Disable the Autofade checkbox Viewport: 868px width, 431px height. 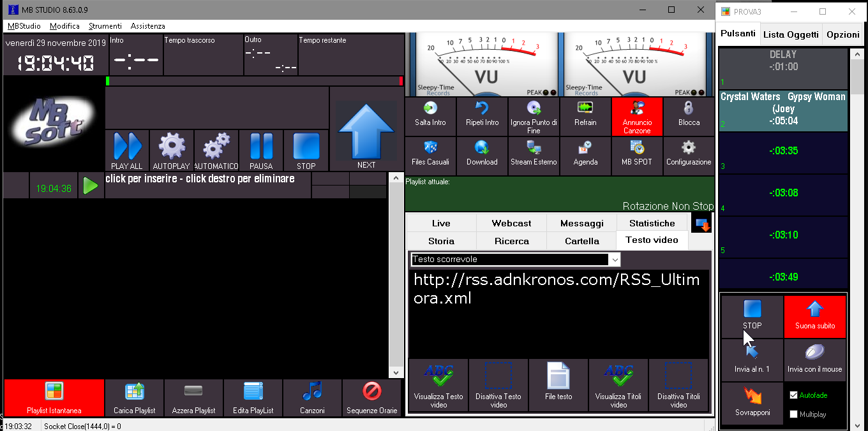click(x=793, y=395)
